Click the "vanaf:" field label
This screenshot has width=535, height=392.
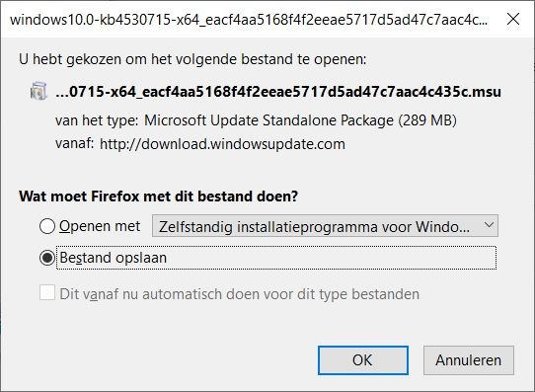pos(74,143)
